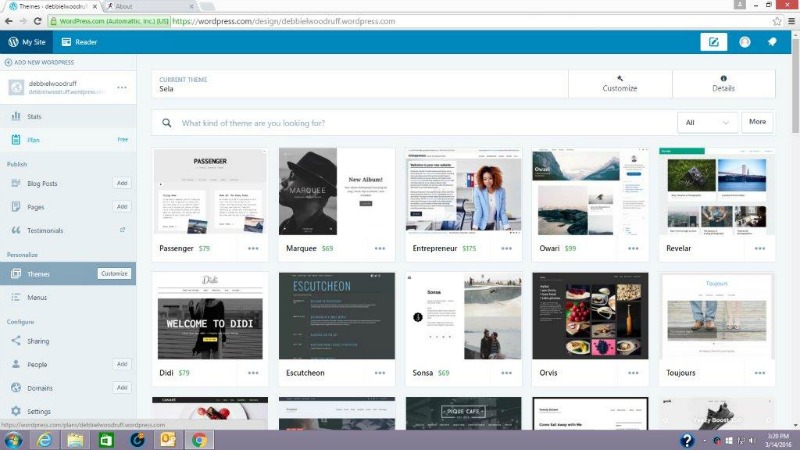Click the Blog Posts sidebar item
This screenshot has width=800, height=450.
42,183
